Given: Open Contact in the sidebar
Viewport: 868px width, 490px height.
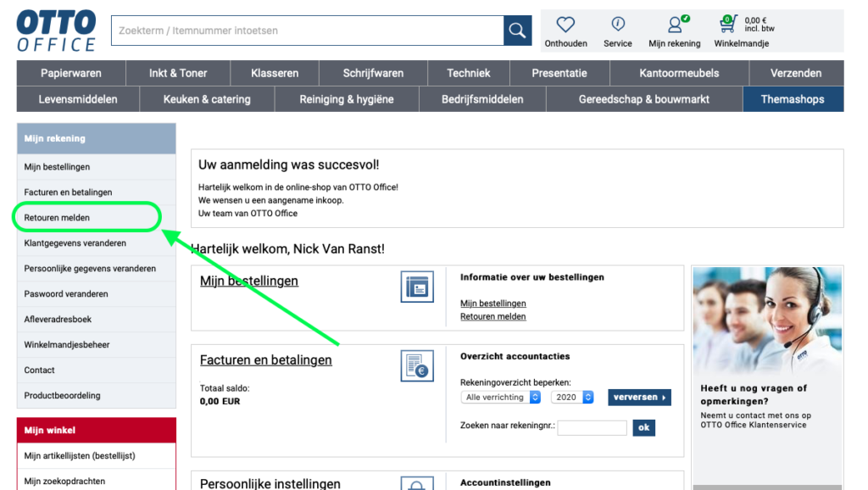Looking at the screenshot, I should tap(97, 370).
